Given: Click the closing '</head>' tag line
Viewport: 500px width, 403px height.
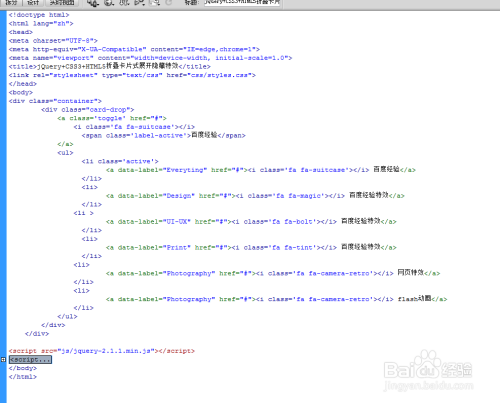Looking at the screenshot, I should (x=23, y=84).
